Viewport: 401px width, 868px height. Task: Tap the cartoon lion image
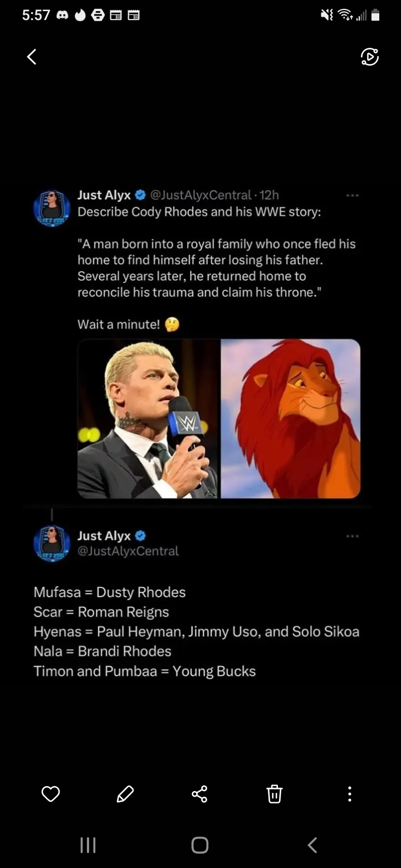pos(291,418)
